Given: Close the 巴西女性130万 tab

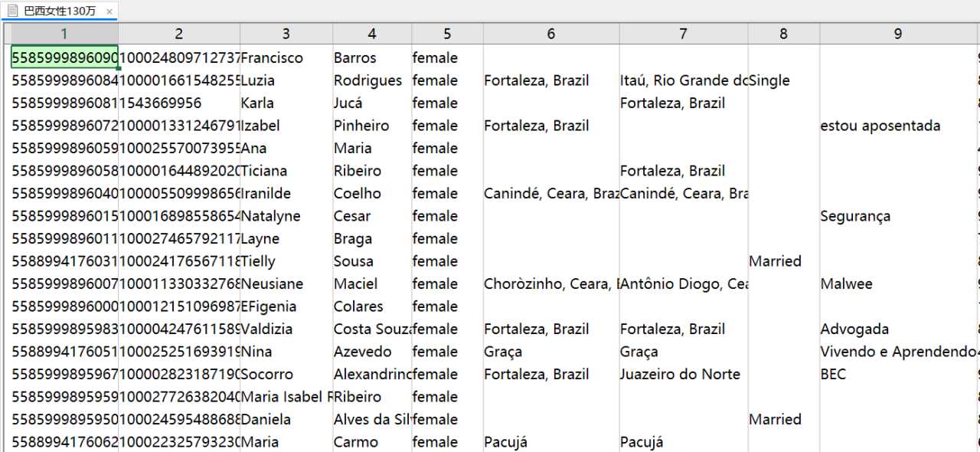Looking at the screenshot, I should pyautogui.click(x=109, y=11).
